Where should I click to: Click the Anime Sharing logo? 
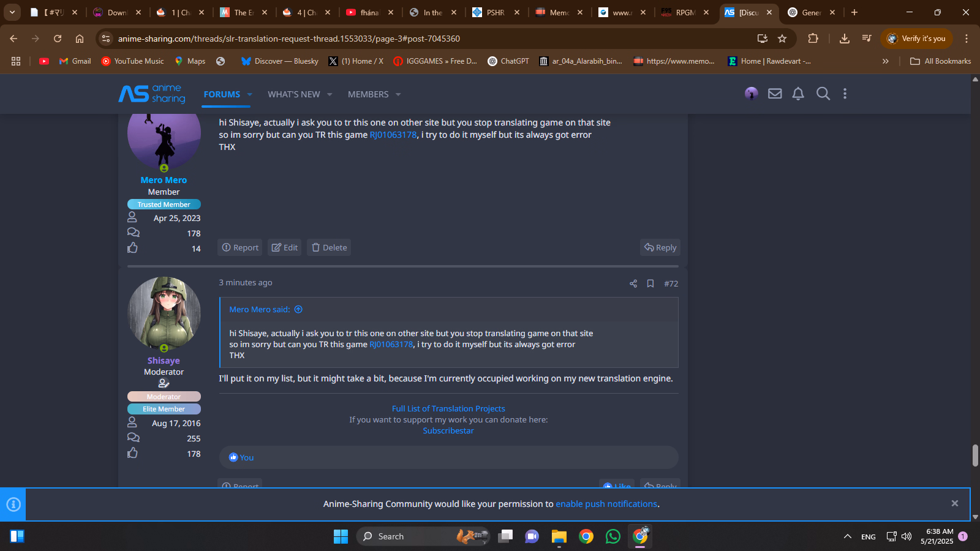(x=152, y=94)
